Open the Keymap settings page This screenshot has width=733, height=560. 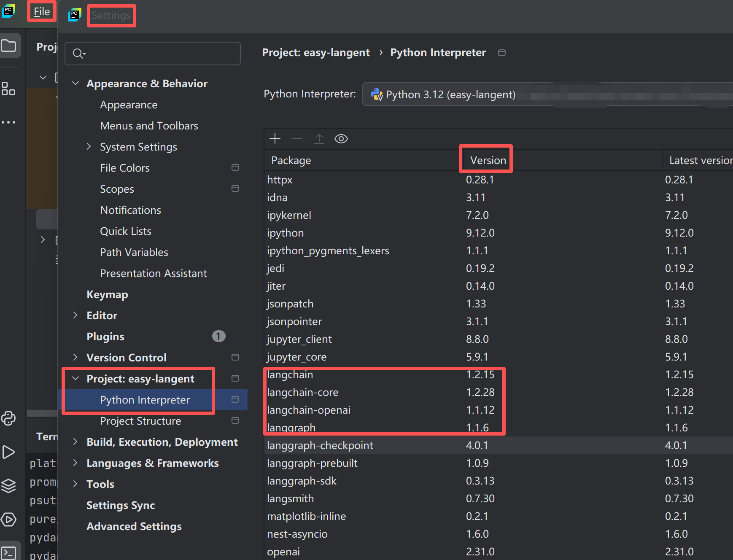107,294
